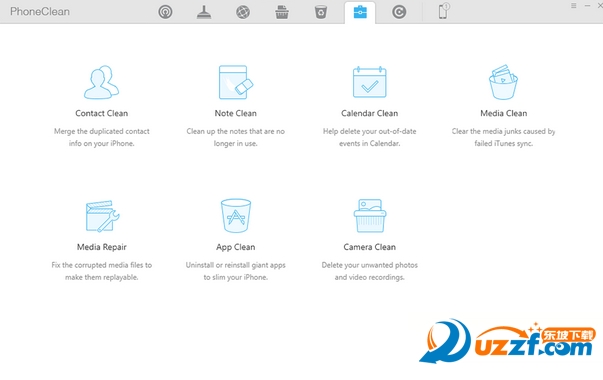Open the hamburger menu in title bar
Screen dimensions: 603x380
click(573, 6)
